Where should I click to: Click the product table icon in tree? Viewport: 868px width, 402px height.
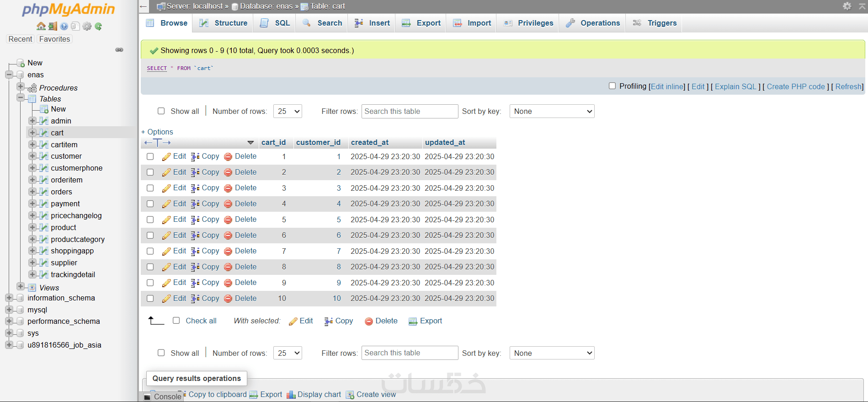tap(44, 227)
